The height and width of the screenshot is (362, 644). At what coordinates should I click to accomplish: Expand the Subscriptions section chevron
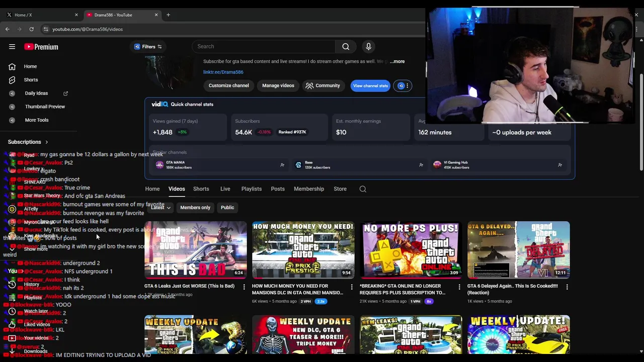click(47, 142)
